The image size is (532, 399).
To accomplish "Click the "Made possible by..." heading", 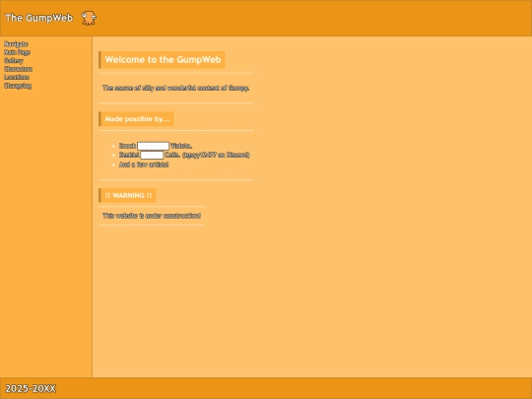I will [137, 119].
